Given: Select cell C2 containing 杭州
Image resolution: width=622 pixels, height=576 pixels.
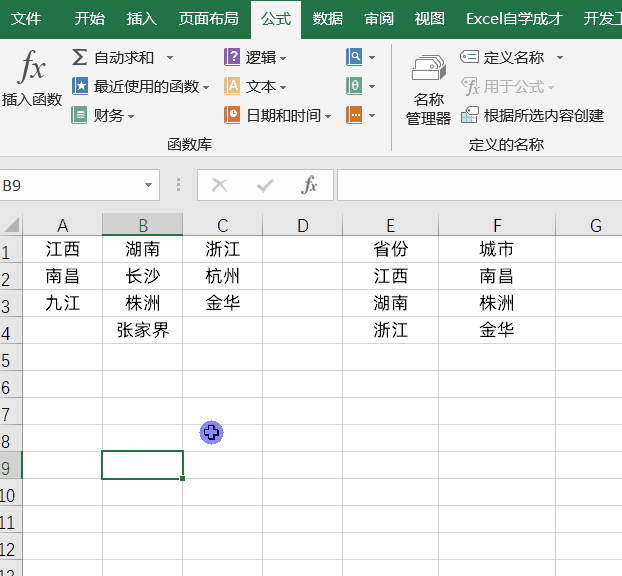Looking at the screenshot, I should coord(223,276).
